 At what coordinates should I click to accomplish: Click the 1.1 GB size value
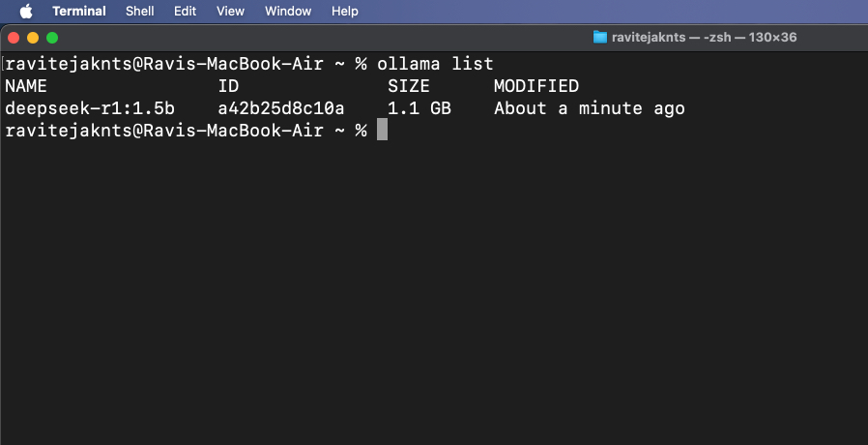coord(420,108)
